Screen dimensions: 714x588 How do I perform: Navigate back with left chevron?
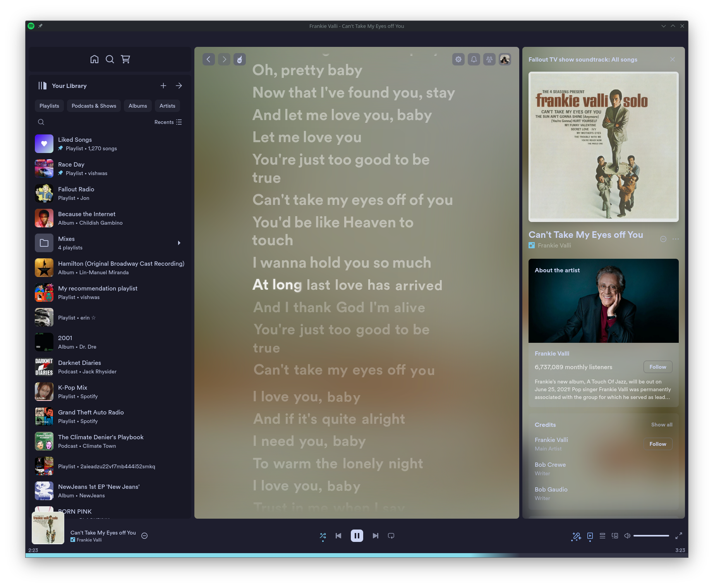click(209, 59)
